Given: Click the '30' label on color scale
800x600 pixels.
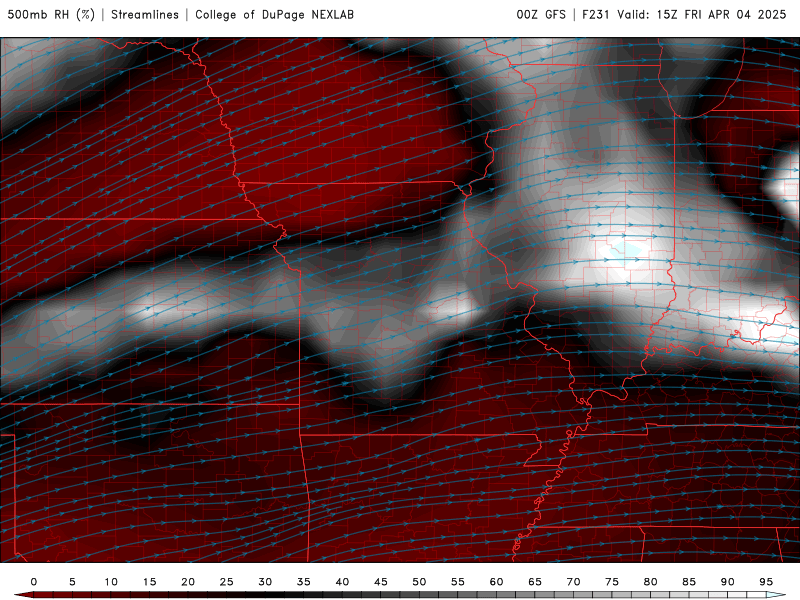Looking at the screenshot, I should tap(265, 582).
